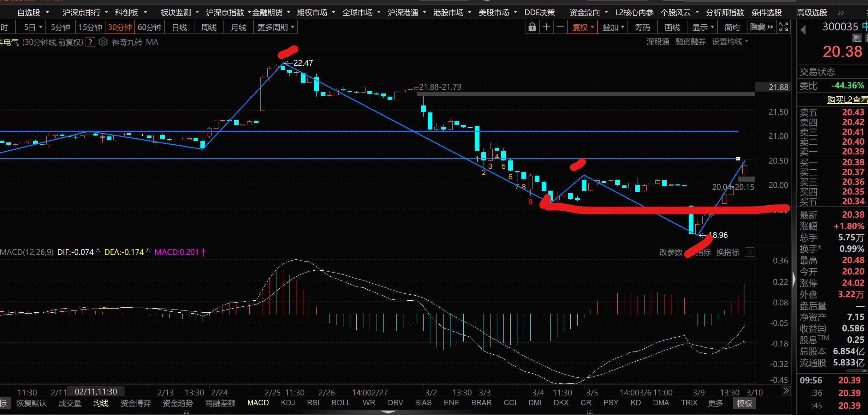Select the 日线 daily period
Screen dimensions: 868x415
[179, 27]
